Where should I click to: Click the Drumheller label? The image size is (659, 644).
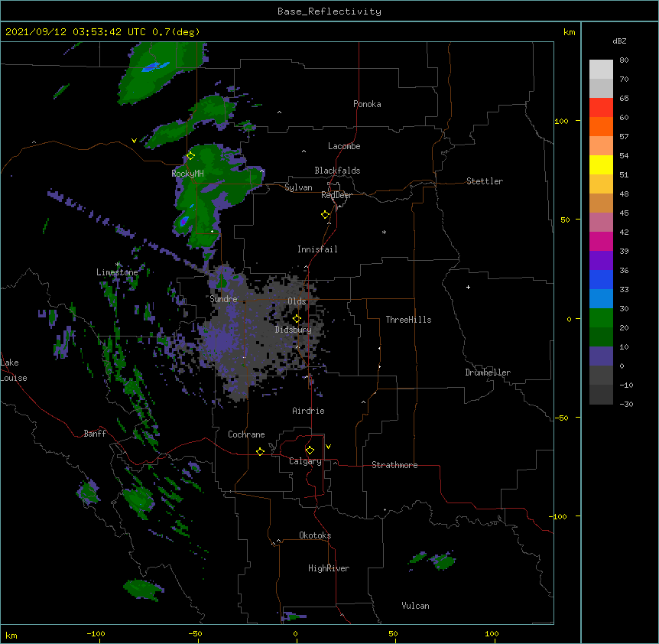pos(488,372)
